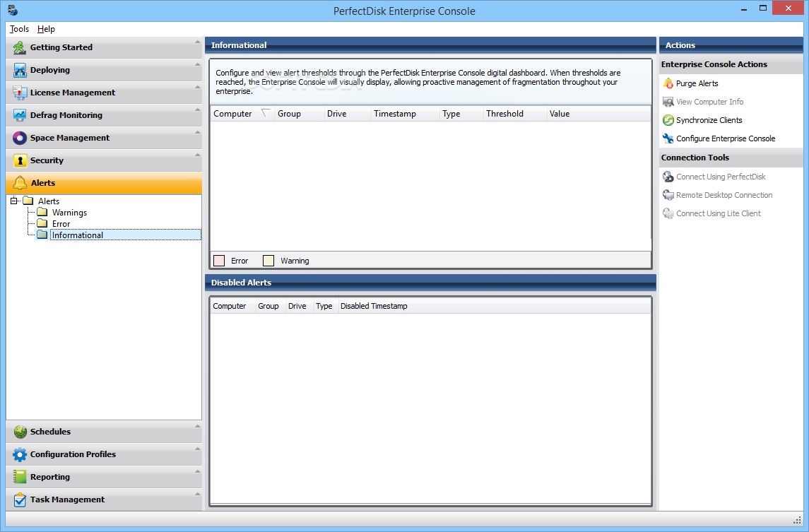Switch to the Task Management section

[x=104, y=500]
